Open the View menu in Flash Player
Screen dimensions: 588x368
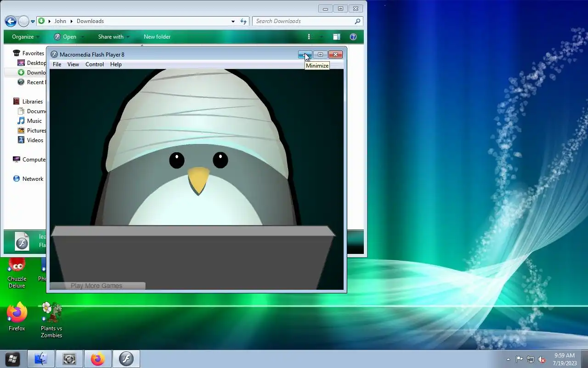click(73, 64)
